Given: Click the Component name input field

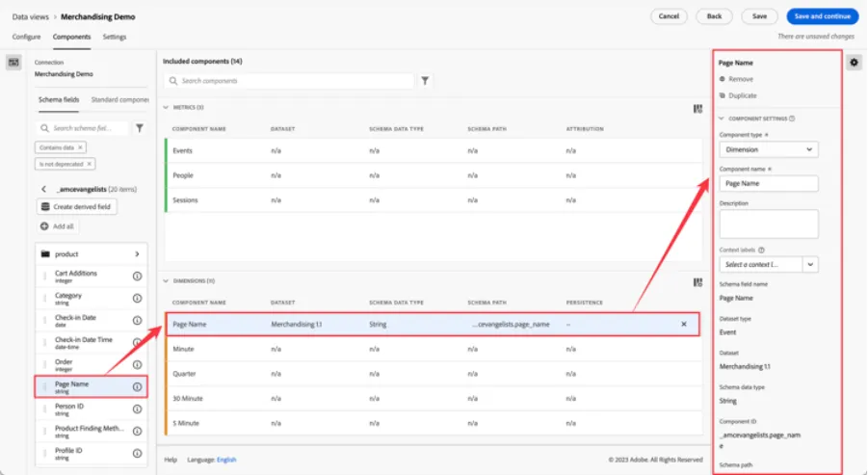Looking at the screenshot, I should 769,183.
